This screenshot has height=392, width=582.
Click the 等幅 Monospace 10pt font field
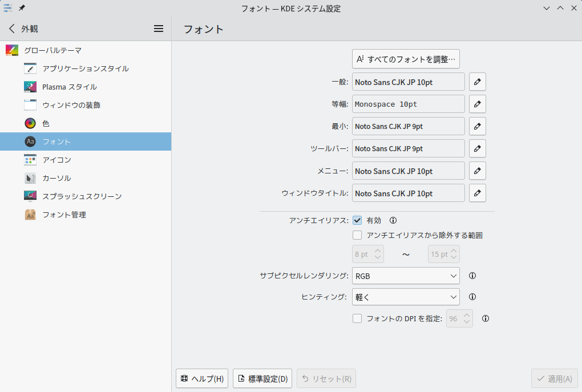click(409, 104)
